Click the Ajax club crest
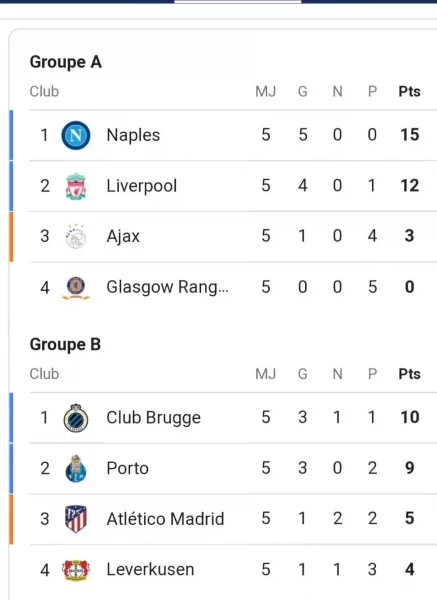 76,236
